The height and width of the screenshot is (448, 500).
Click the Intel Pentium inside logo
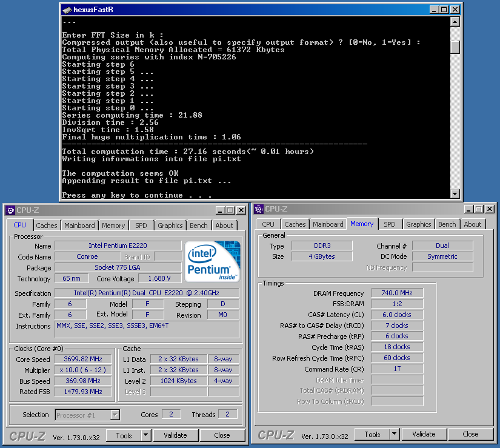(212, 261)
